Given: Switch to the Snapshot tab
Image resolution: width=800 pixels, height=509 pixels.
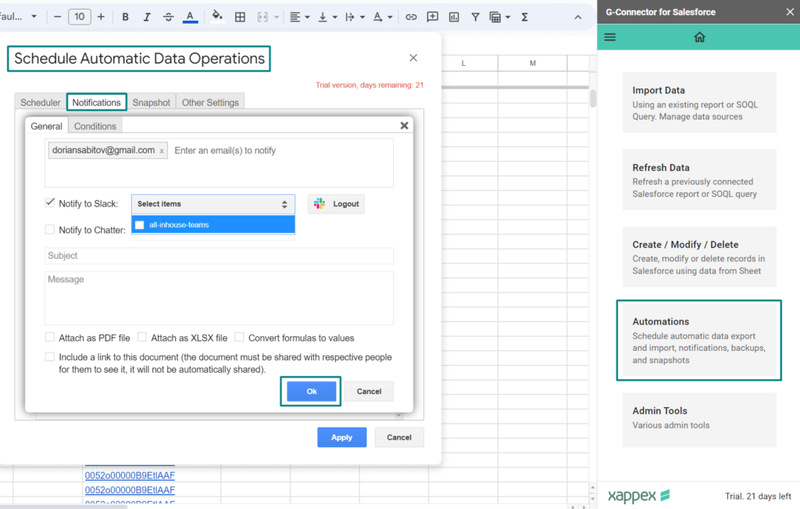Looking at the screenshot, I should [152, 102].
